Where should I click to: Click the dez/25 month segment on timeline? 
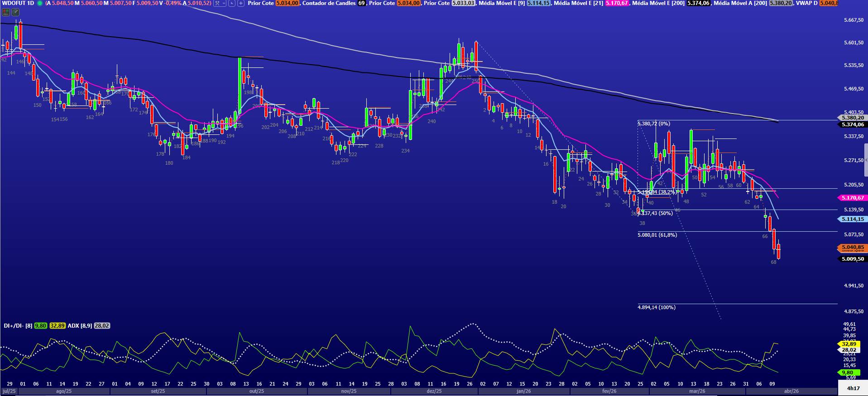[x=434, y=391]
